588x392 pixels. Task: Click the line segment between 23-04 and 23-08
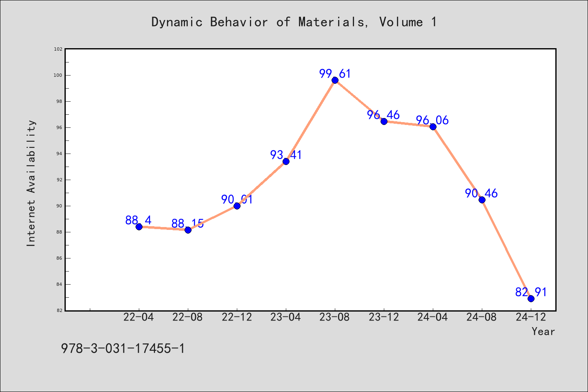310,121
